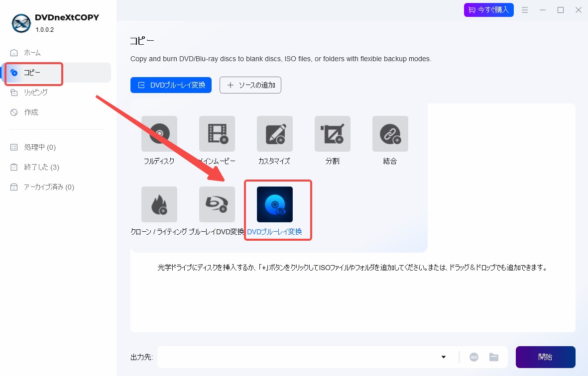The height and width of the screenshot is (376, 588).
Task: Choose ISO output via the ISO icon
Action: pos(474,357)
